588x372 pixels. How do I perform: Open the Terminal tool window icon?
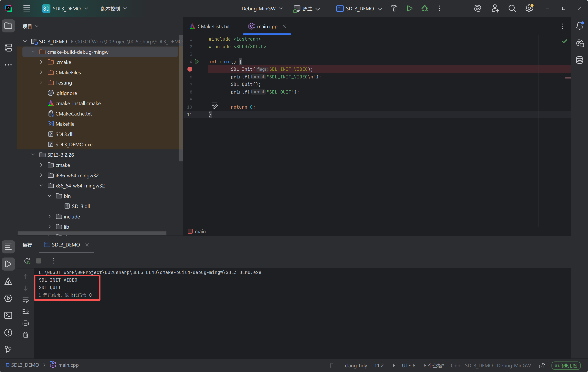point(8,315)
